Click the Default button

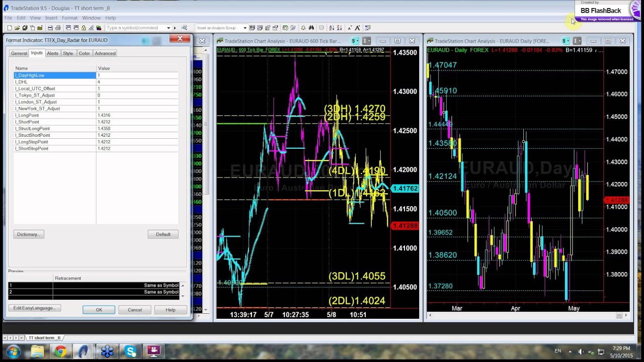(x=163, y=234)
